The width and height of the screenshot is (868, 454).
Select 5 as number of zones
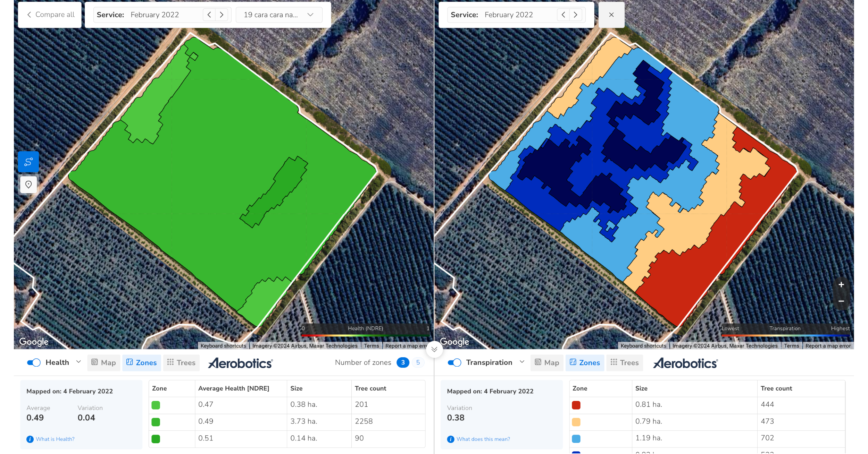click(418, 362)
